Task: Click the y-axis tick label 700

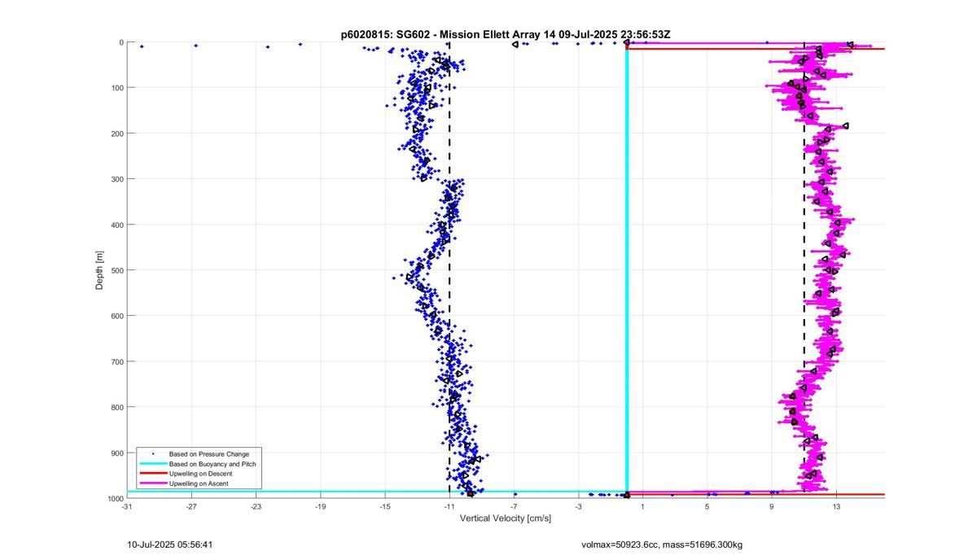Action: coord(116,361)
